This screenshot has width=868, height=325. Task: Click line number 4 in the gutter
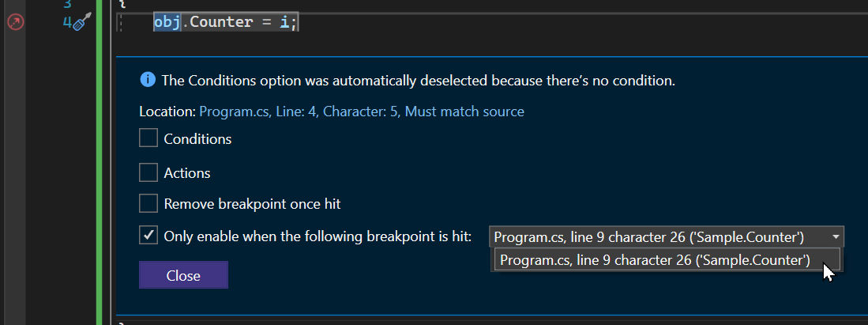pyautogui.click(x=66, y=23)
